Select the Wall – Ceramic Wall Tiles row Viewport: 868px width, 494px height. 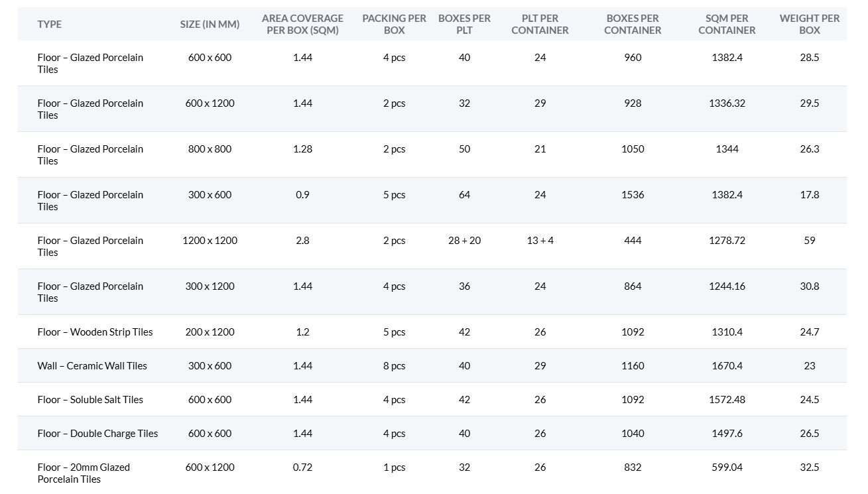pos(92,366)
